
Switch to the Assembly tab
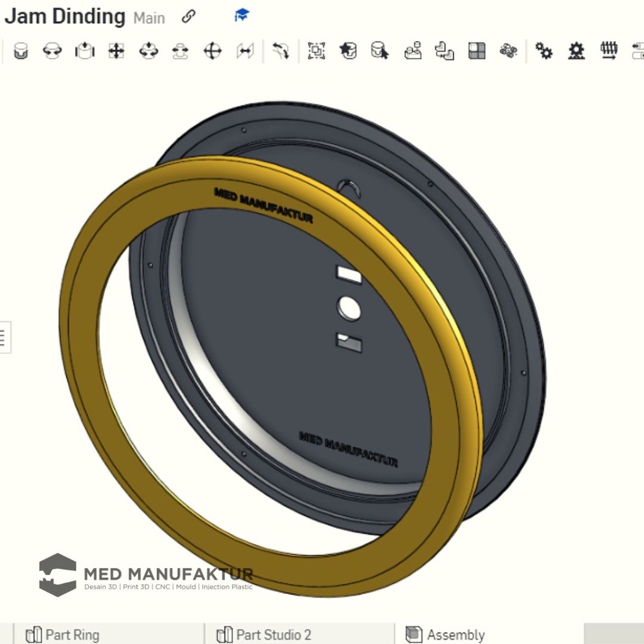click(445, 635)
